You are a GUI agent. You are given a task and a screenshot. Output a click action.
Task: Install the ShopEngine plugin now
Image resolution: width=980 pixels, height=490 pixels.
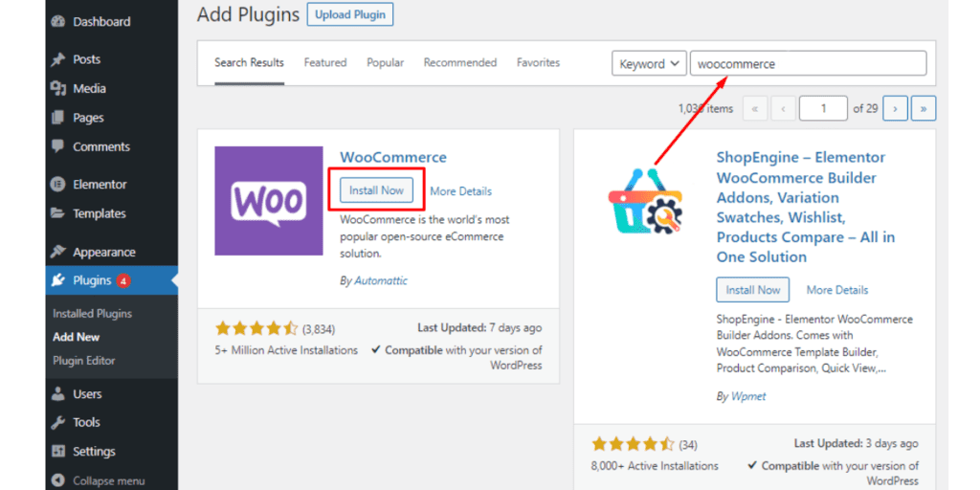[752, 290]
